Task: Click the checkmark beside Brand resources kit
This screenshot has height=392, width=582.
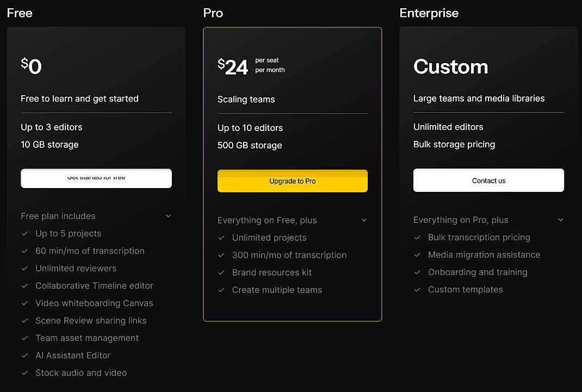Action: (x=221, y=272)
